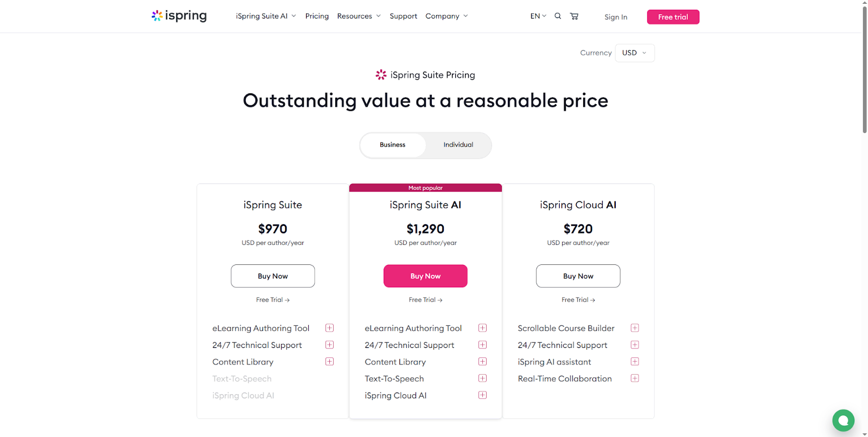868x437 pixels.
Task: Expand eLearning Authoring Tool in iSpring Suite AI column
Action: [x=482, y=328]
